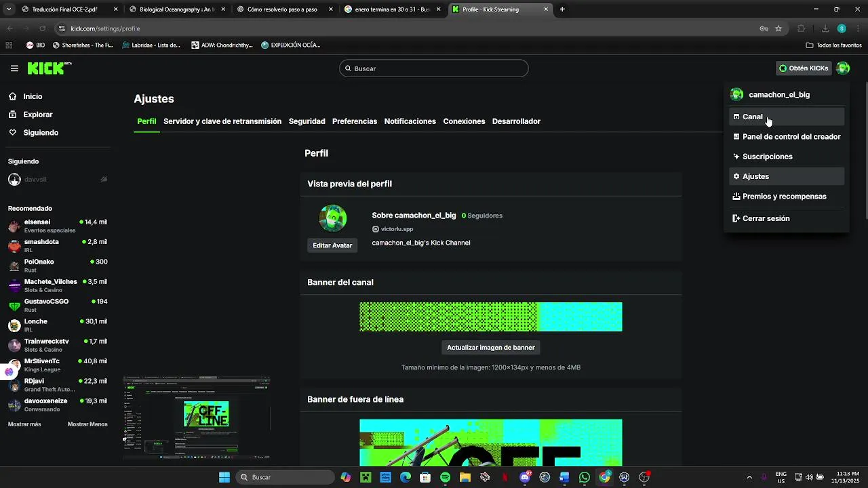Open Discord from the taskbar
Viewport: 868px width, 488px height.
[x=525, y=477]
